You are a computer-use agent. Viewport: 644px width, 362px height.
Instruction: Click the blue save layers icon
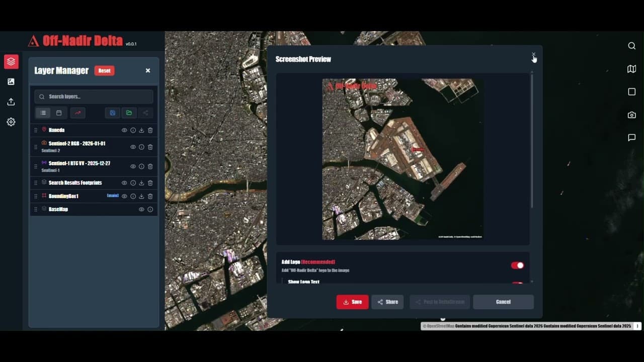click(112, 113)
